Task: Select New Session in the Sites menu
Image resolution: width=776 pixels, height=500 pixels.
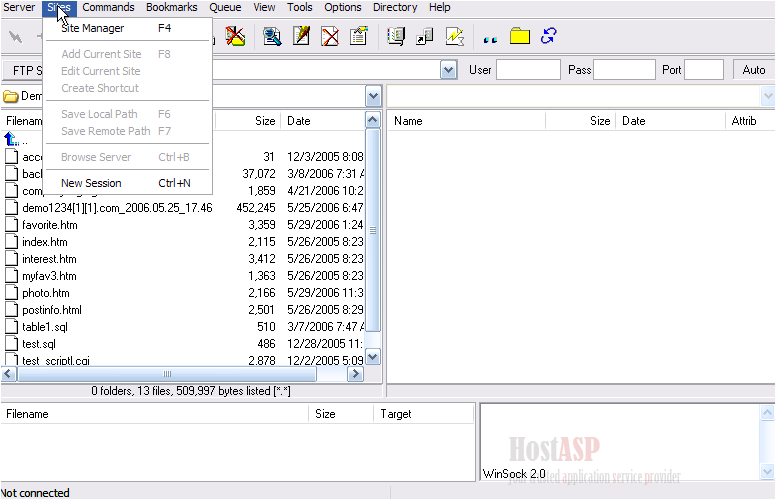Action: [x=91, y=183]
